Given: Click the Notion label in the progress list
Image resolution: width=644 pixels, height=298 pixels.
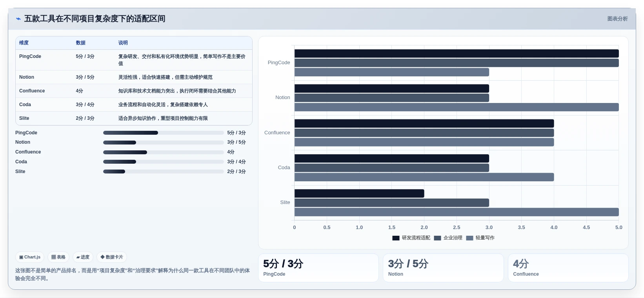Looking at the screenshot, I should (x=23, y=143).
